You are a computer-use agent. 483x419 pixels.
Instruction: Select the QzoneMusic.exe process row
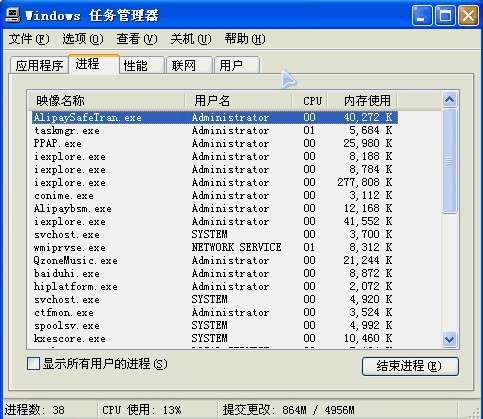coord(214,260)
